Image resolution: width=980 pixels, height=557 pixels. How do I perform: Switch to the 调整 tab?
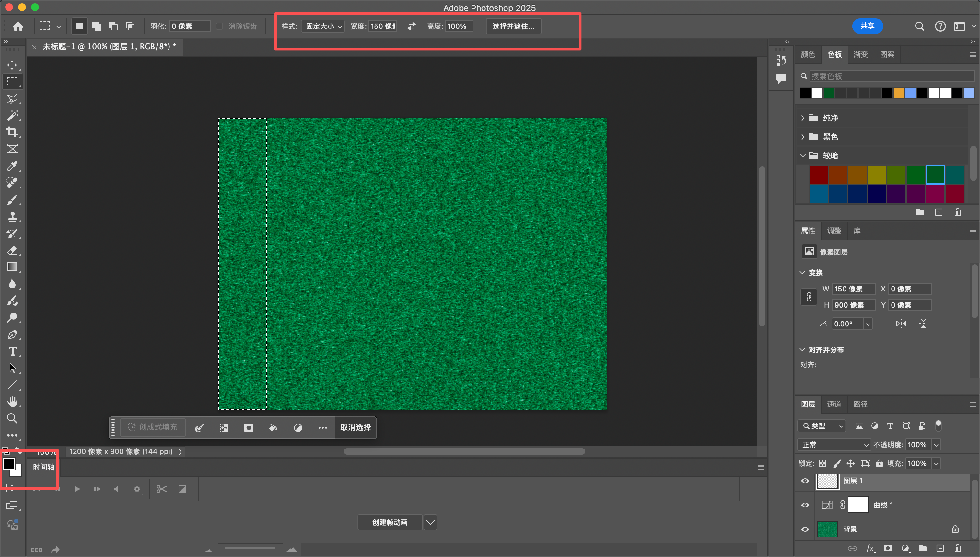click(834, 231)
